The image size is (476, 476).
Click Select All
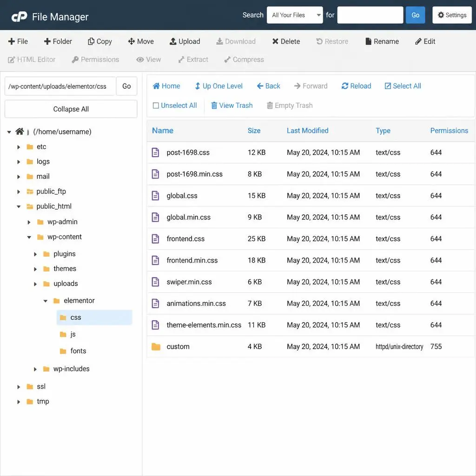pyautogui.click(x=403, y=86)
